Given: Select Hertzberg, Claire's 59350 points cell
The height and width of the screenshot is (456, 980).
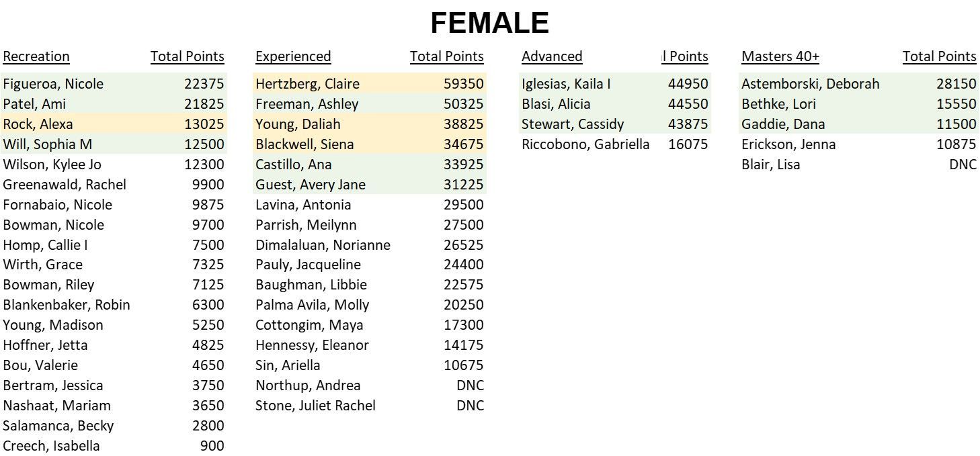Looking at the screenshot, I should click(x=463, y=84).
